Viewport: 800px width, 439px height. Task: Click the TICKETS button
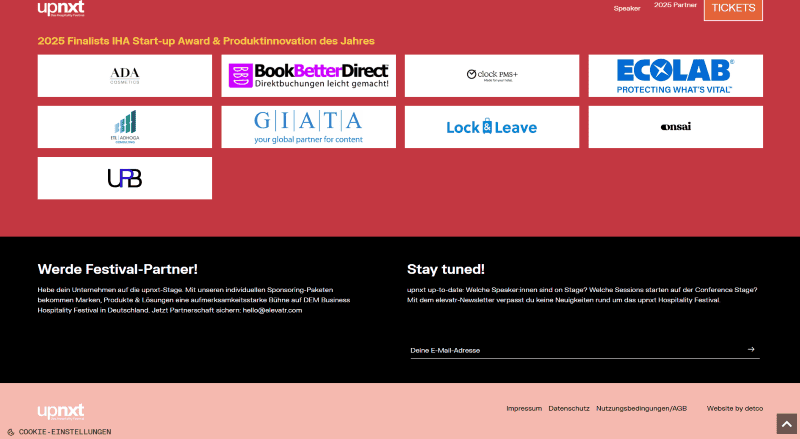point(733,9)
